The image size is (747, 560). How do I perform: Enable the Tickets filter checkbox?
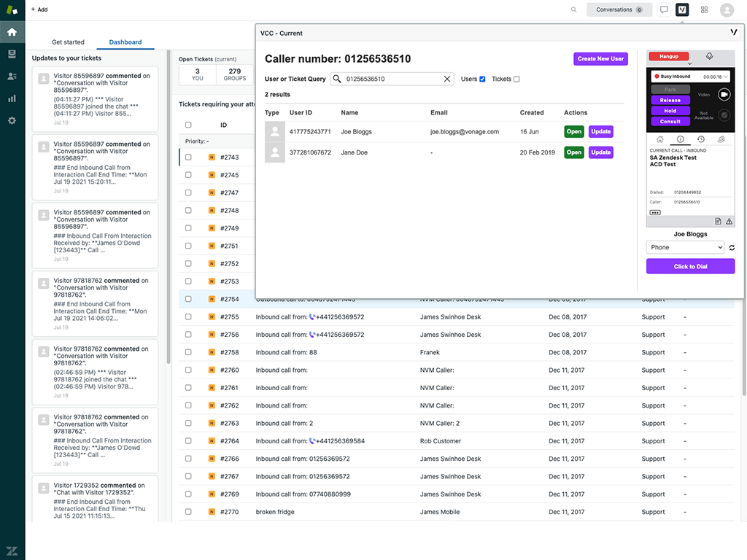coord(516,79)
